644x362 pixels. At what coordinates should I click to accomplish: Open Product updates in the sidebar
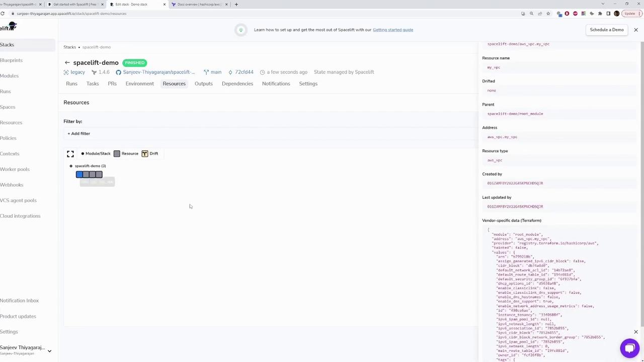pyautogui.click(x=18, y=316)
